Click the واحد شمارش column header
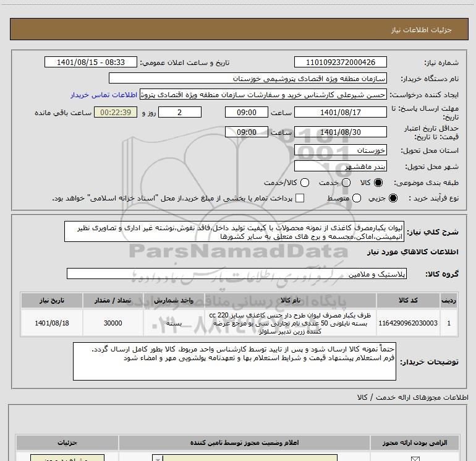 174,300
